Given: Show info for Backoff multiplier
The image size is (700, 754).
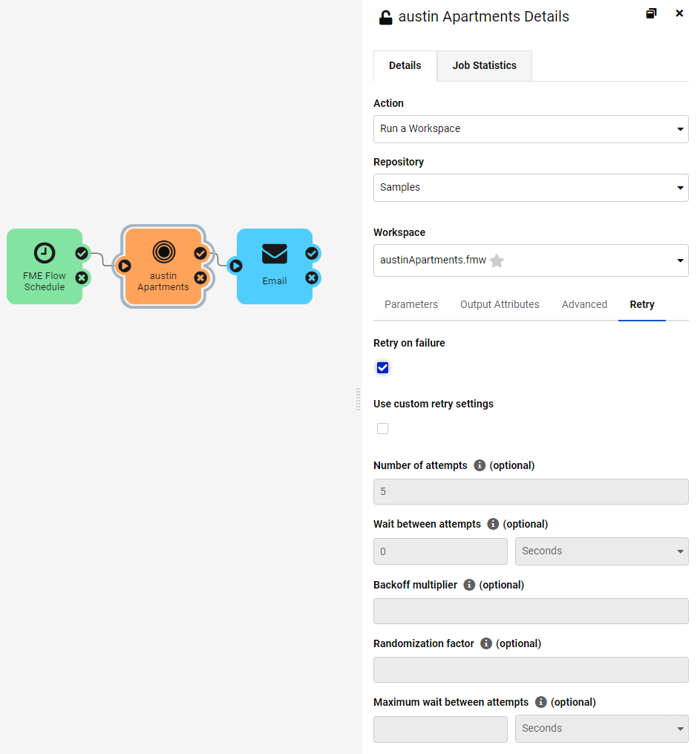Looking at the screenshot, I should pos(469,585).
